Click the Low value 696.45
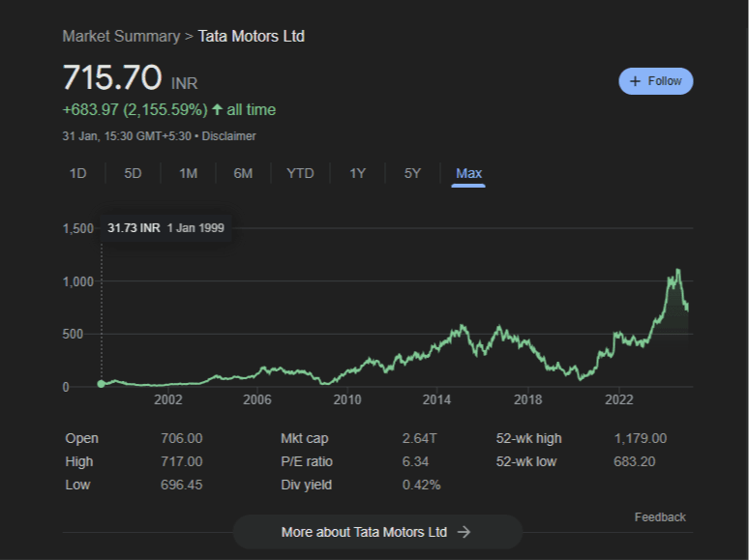This screenshot has height=560, width=749. (182, 486)
